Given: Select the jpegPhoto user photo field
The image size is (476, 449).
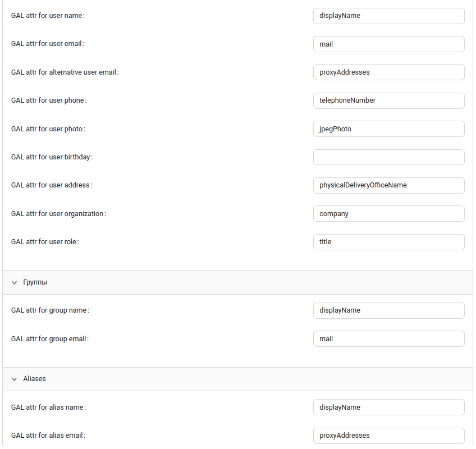Looking at the screenshot, I should pyautogui.click(x=388, y=129).
